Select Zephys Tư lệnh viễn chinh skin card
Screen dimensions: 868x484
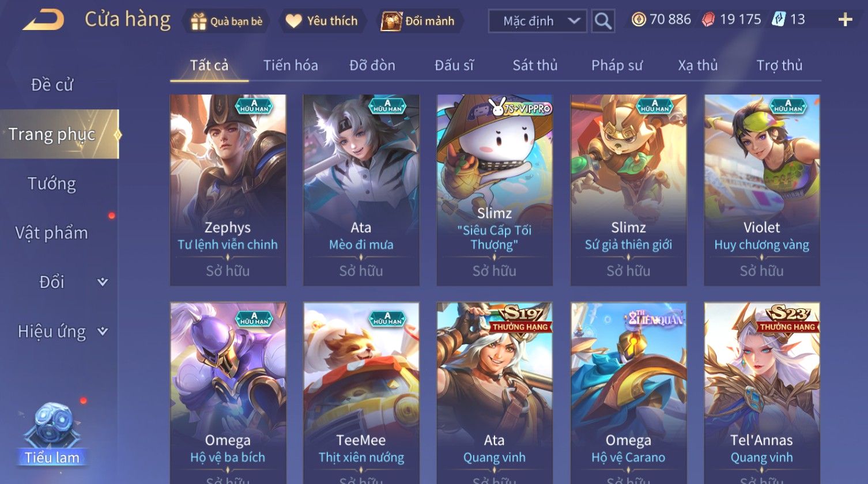[x=228, y=190]
